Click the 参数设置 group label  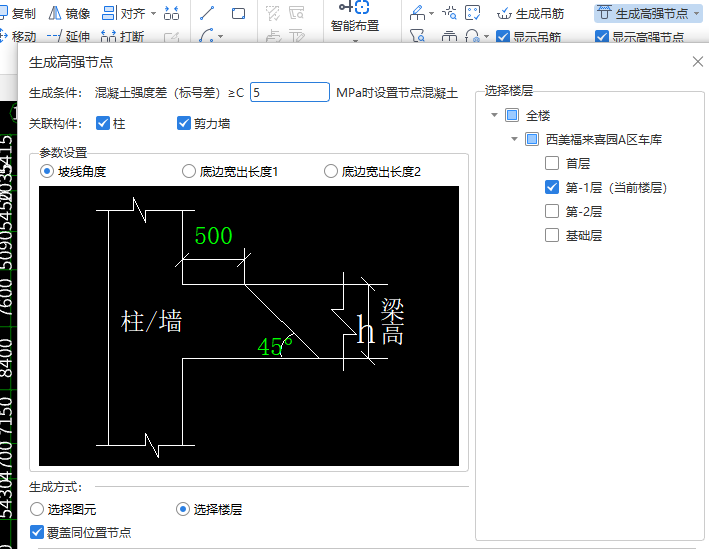[x=63, y=152]
